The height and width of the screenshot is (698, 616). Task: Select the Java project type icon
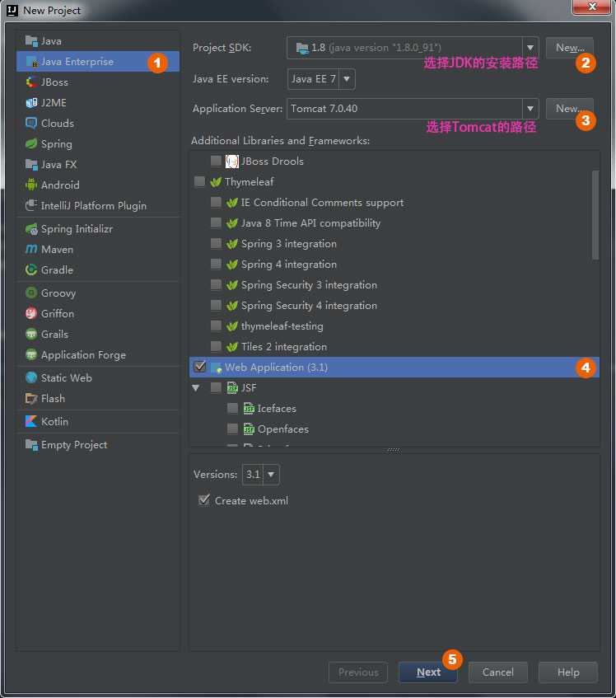click(x=31, y=41)
